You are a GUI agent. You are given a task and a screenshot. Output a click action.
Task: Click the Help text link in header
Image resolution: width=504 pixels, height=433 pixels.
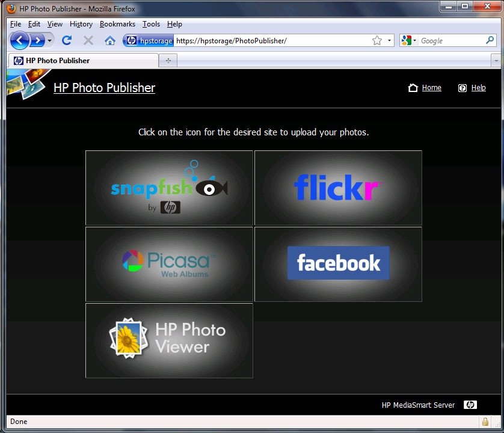point(478,88)
